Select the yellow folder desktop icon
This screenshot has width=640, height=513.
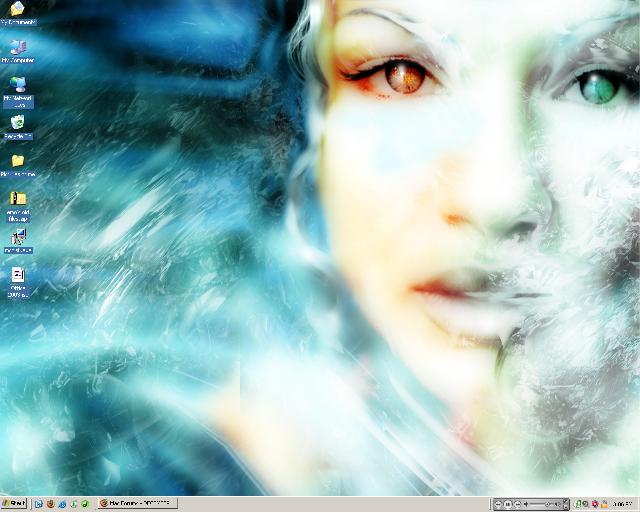point(18,166)
